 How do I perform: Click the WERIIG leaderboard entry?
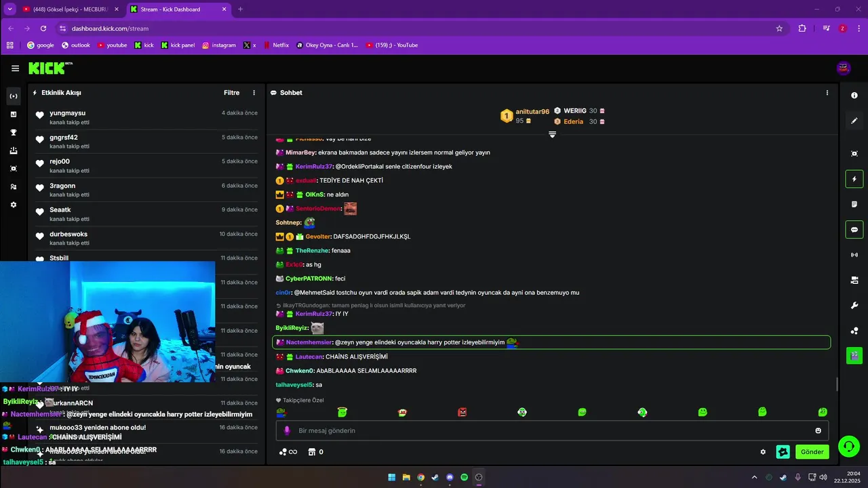[x=579, y=110]
